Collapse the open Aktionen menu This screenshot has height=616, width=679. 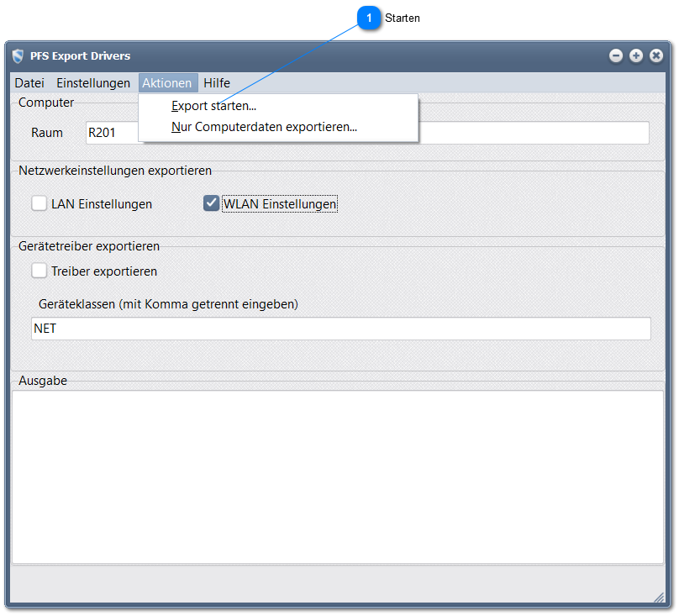pyautogui.click(x=167, y=83)
